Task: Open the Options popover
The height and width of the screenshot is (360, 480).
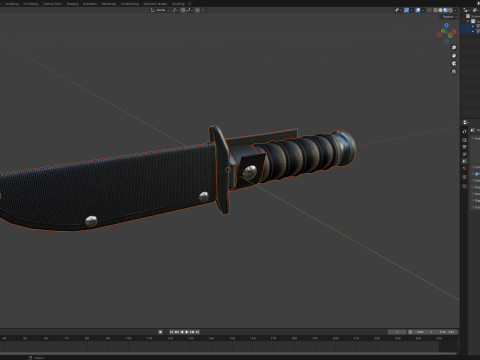Action: pyautogui.click(x=449, y=17)
